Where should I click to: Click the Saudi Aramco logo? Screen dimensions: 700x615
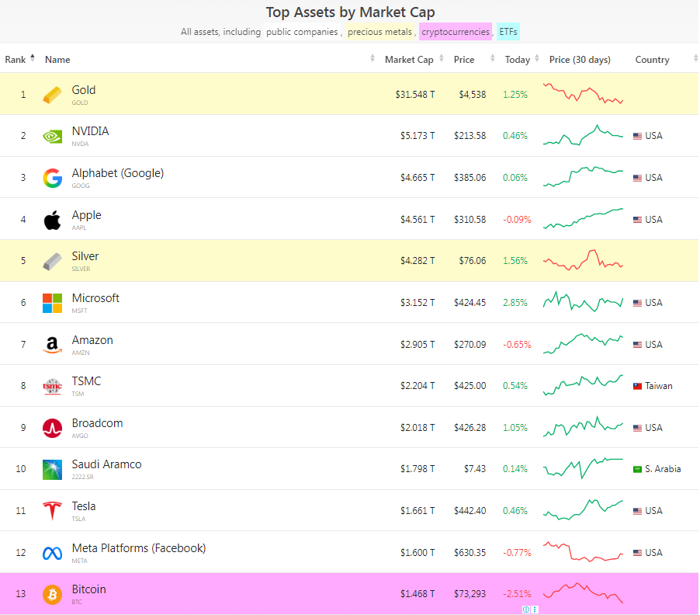(x=52, y=469)
